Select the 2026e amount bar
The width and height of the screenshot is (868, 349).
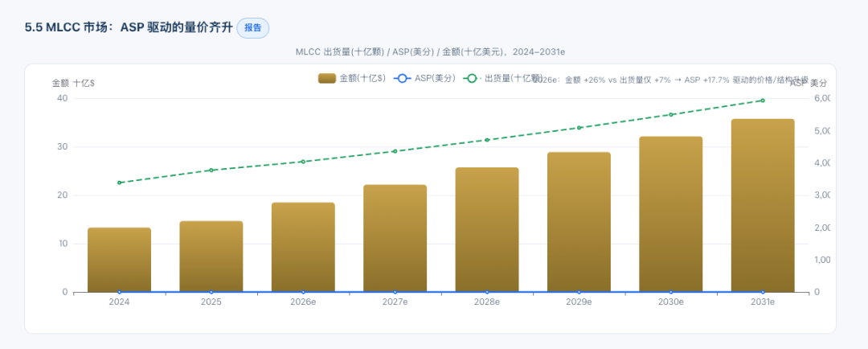[303, 247]
